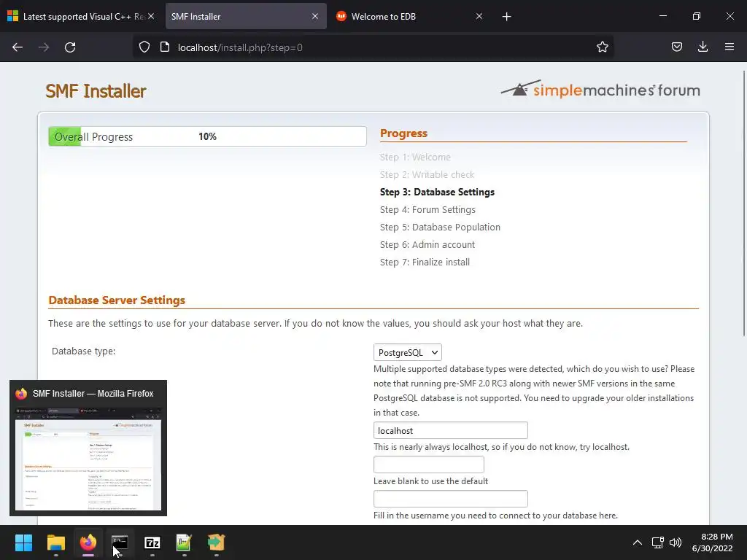Bookmark this page with the star
The image size is (747, 560).
602,47
